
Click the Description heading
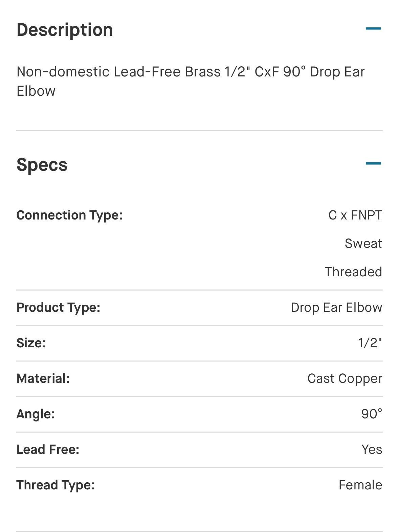pyautogui.click(x=65, y=30)
